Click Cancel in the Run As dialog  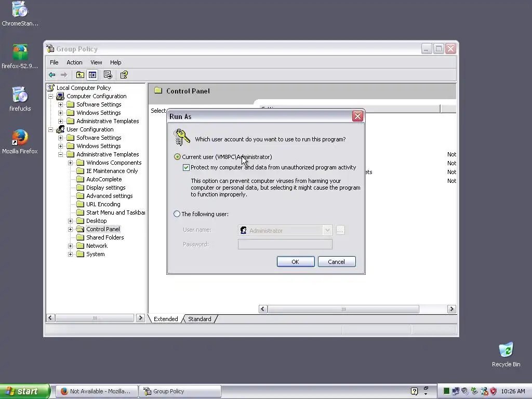tap(337, 262)
